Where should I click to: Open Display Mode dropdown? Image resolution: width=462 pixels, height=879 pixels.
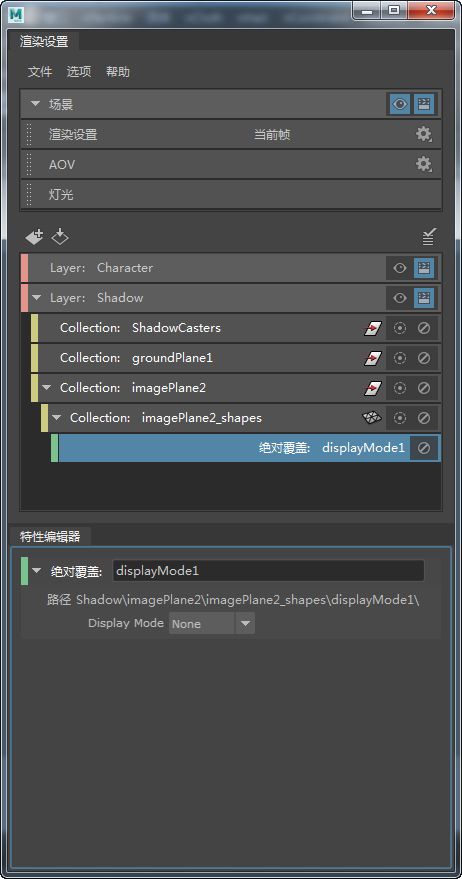[212, 623]
